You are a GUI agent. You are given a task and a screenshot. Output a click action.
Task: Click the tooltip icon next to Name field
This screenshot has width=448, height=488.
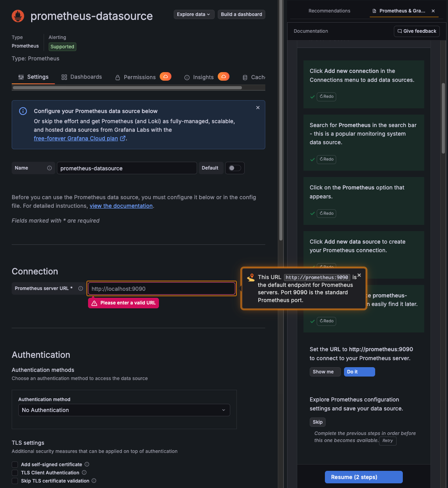coord(49,168)
